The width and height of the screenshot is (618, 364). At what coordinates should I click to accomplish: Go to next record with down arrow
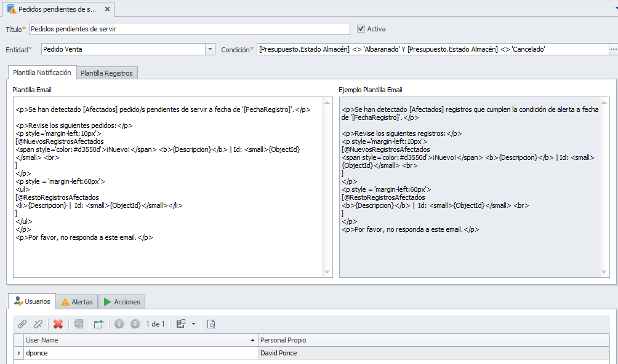pyautogui.click(x=135, y=324)
